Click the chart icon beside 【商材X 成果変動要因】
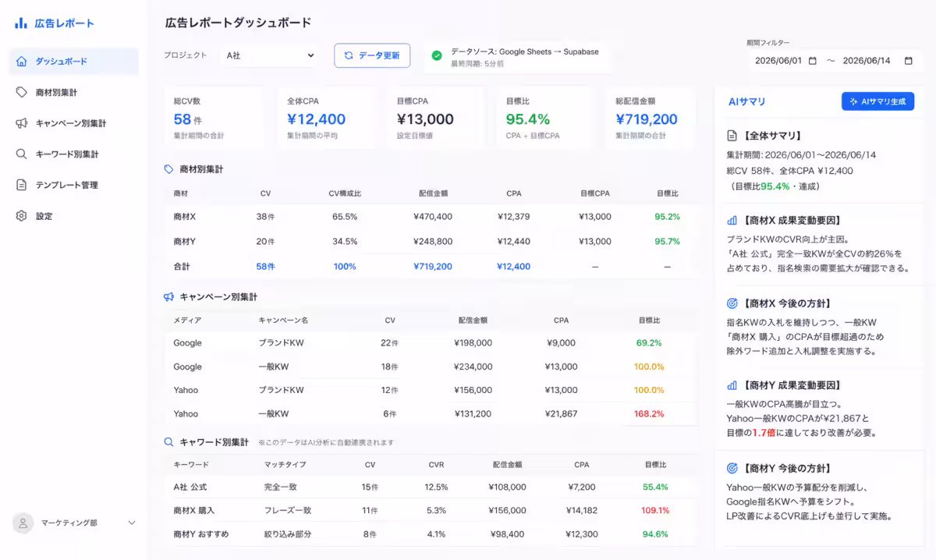936x560 pixels. (x=732, y=221)
